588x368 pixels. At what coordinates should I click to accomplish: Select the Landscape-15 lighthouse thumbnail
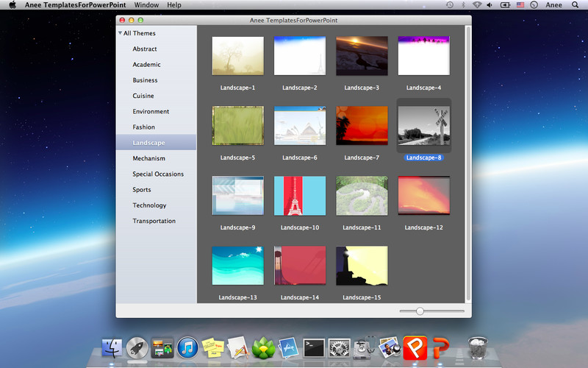(362, 266)
